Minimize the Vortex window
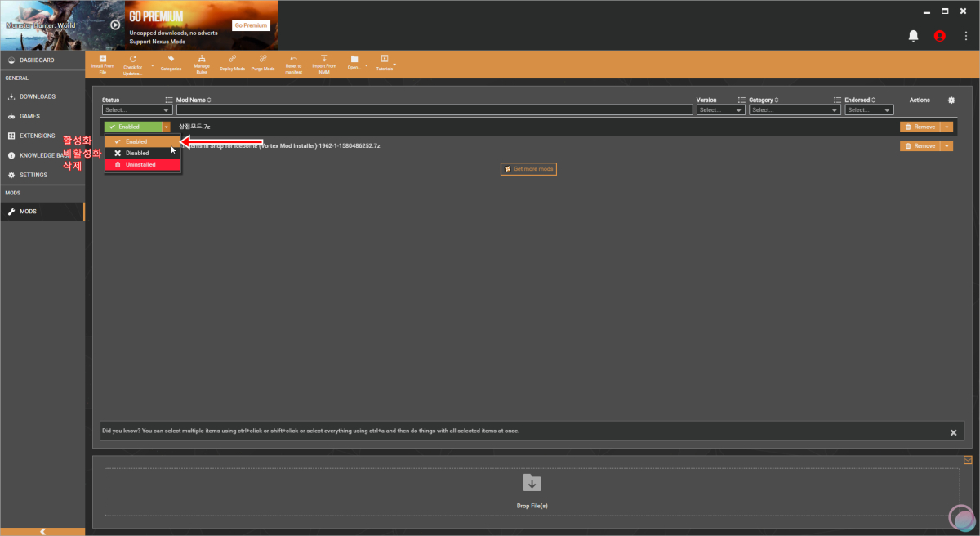 pyautogui.click(x=927, y=11)
